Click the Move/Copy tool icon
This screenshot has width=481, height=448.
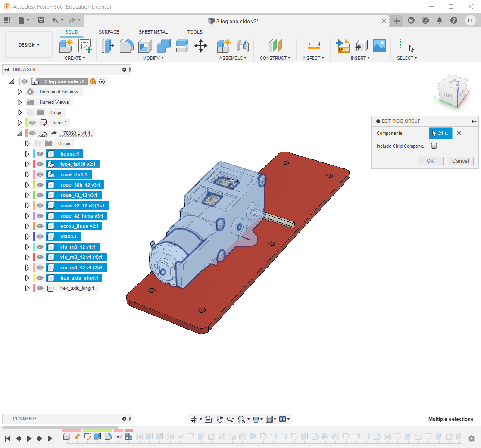tap(201, 46)
